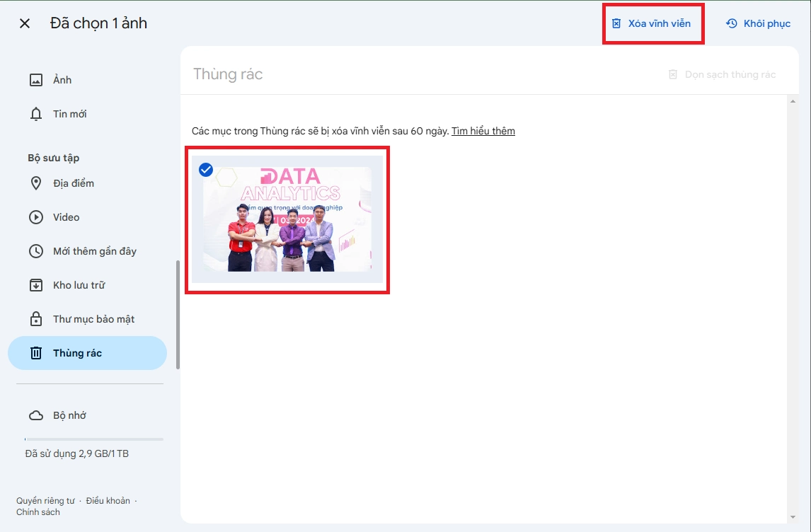Click the clock icon for Mới thêm gần đây
The image size is (811, 532).
point(36,251)
